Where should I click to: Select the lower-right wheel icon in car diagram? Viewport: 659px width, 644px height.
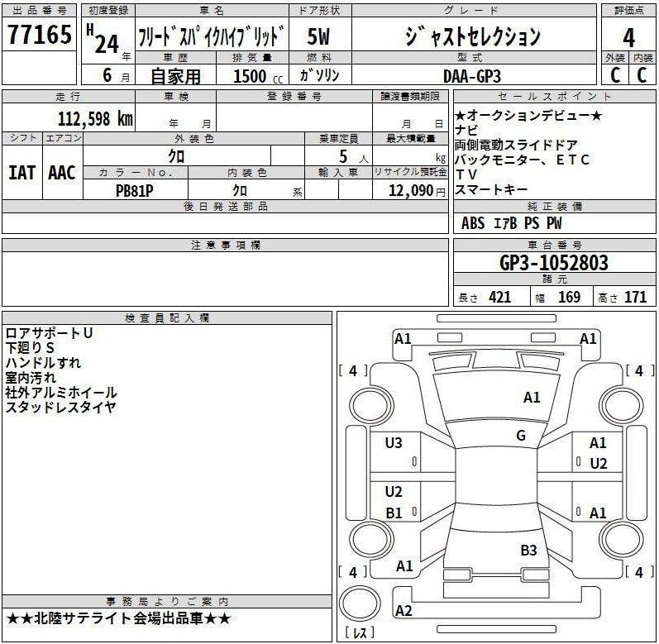(x=623, y=540)
